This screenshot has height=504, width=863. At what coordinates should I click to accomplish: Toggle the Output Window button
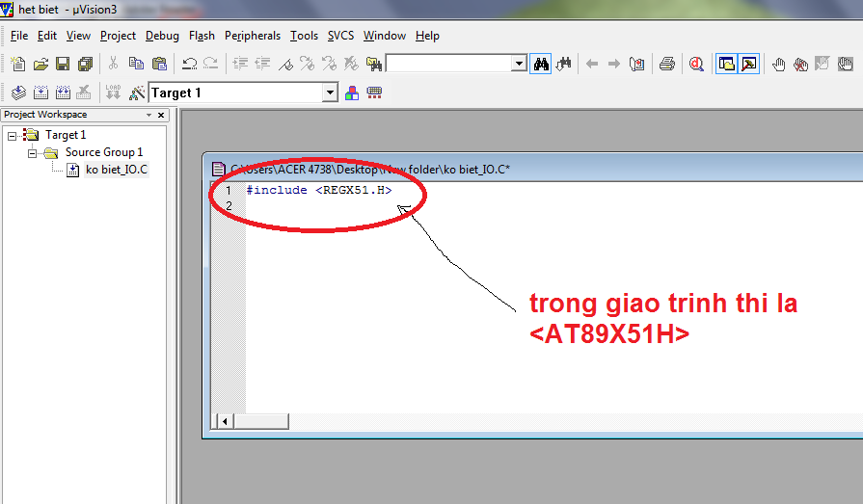(x=748, y=64)
